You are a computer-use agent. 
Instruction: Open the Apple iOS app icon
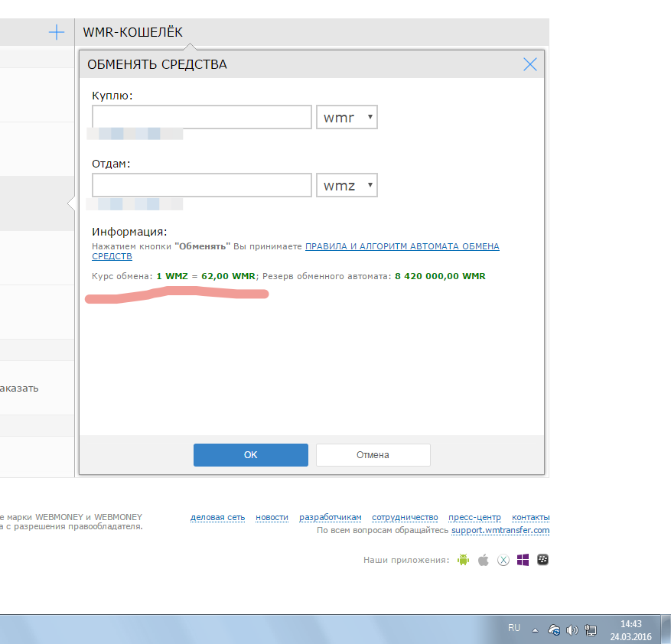point(483,560)
